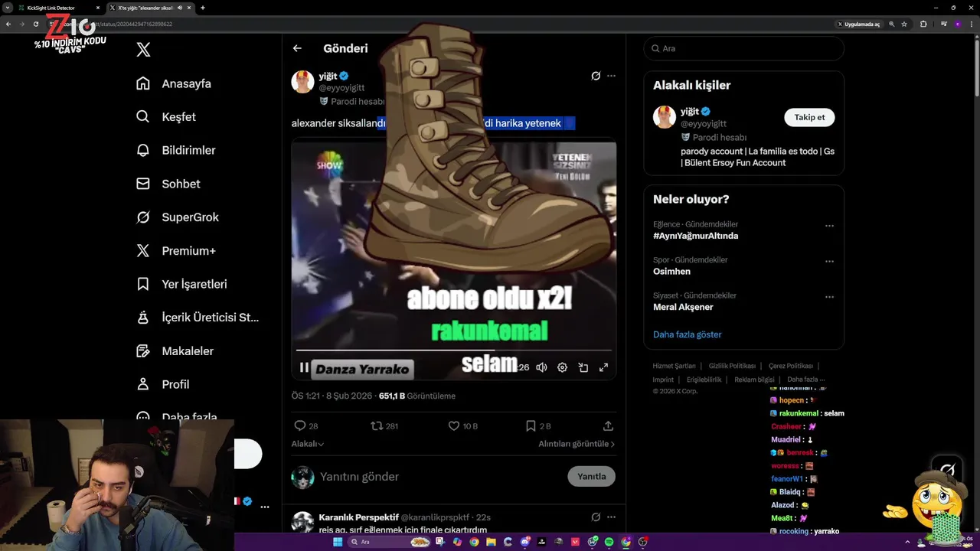Like the post with 10 B likes
This screenshot has height=551, width=980.
[453, 425]
